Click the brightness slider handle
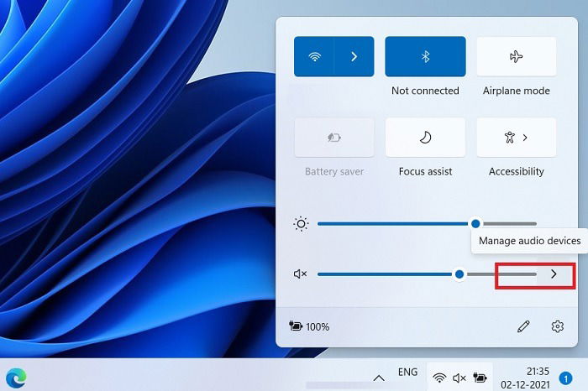Viewport: 588px width, 391px height. point(475,224)
